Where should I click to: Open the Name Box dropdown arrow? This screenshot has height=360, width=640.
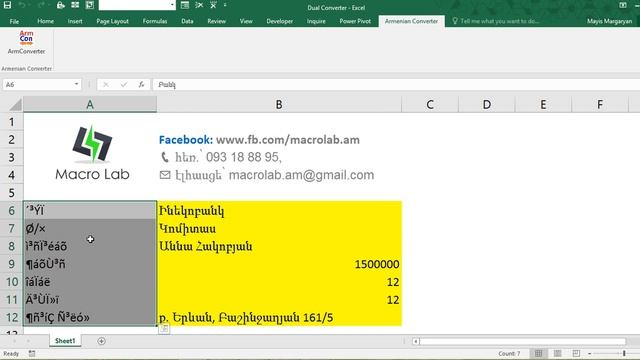click(76, 84)
